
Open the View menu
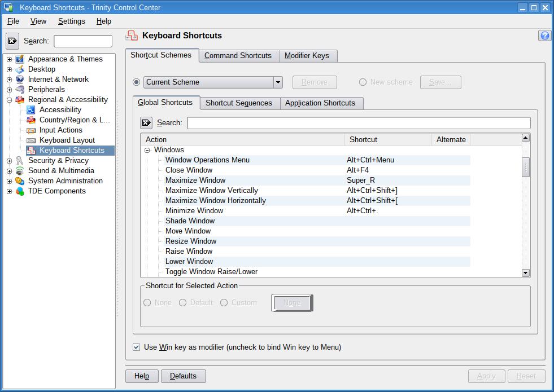tap(38, 21)
